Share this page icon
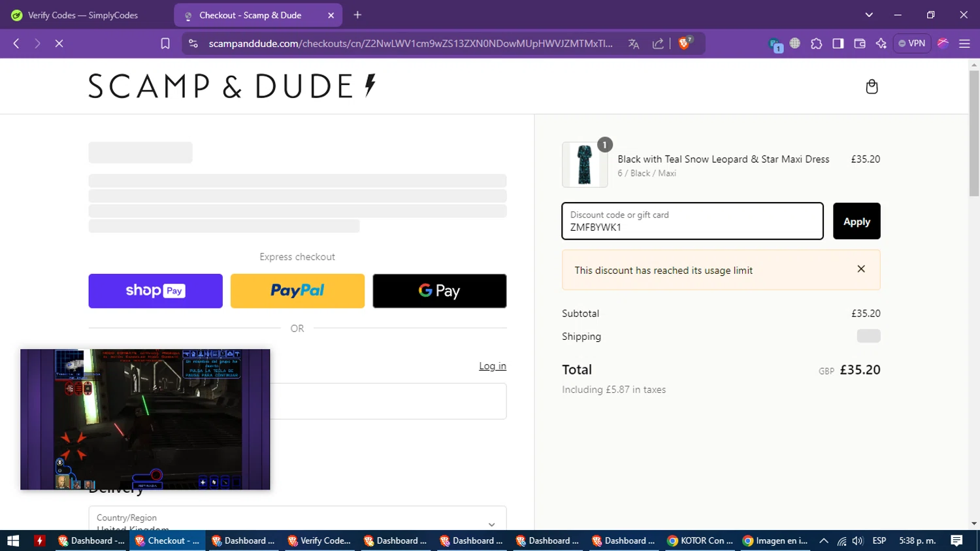The image size is (980, 551). pos(658,43)
